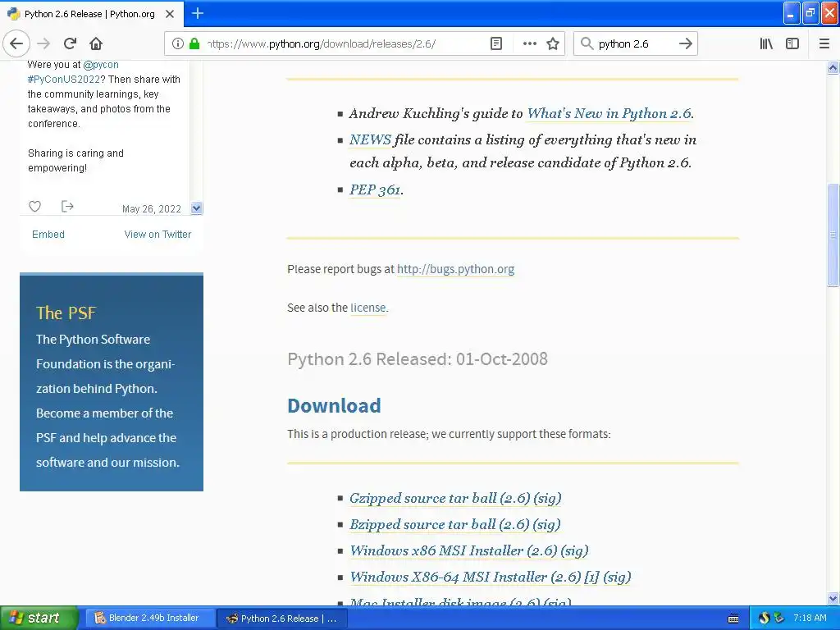The height and width of the screenshot is (630, 840).
Task: Click View on Twitter link
Action: (157, 234)
